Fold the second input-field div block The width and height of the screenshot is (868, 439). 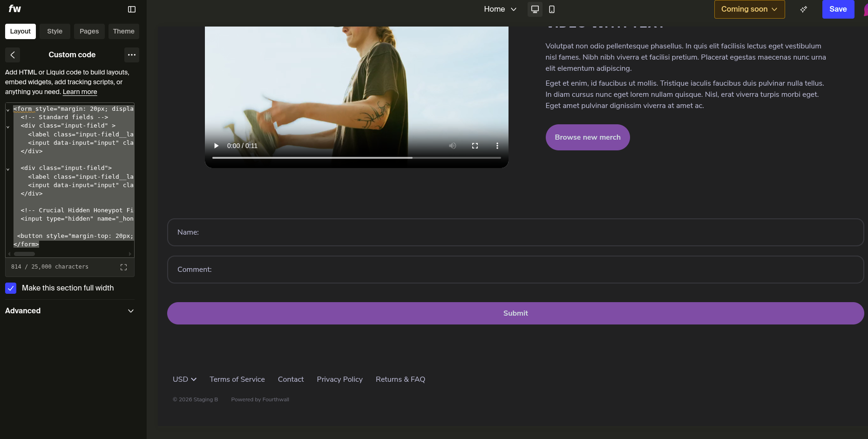[8, 169]
